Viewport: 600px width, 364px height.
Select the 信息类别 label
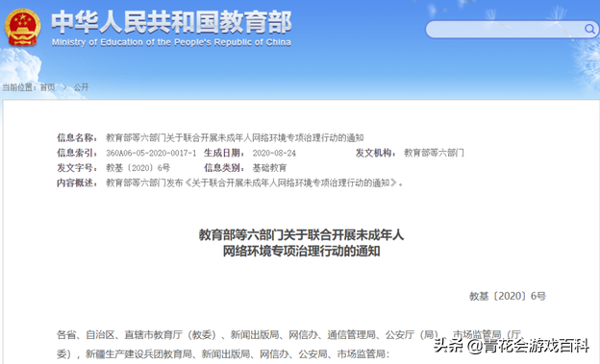click(x=224, y=168)
